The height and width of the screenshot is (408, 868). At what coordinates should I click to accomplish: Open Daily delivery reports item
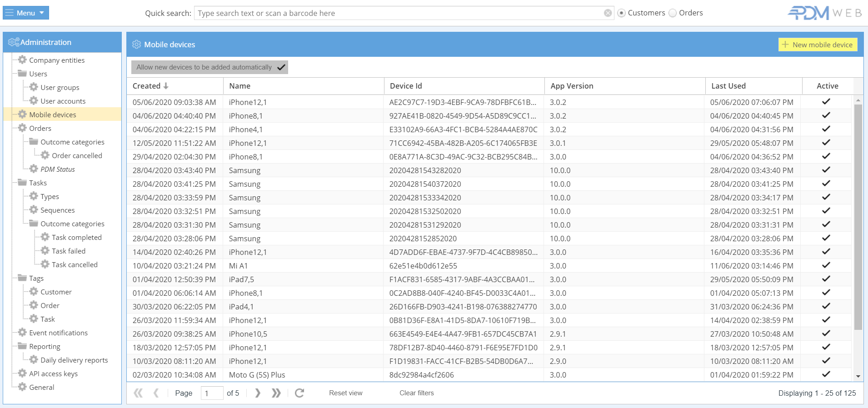74,360
